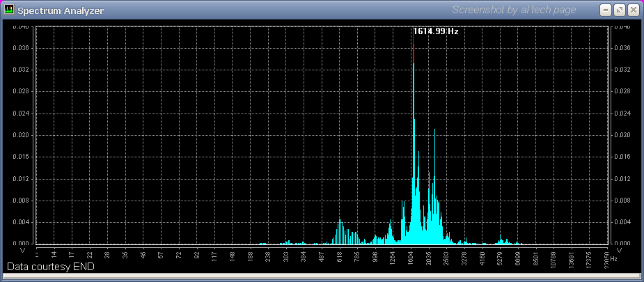Click the Spectrum Analyzer app icon in title bar

point(9,10)
